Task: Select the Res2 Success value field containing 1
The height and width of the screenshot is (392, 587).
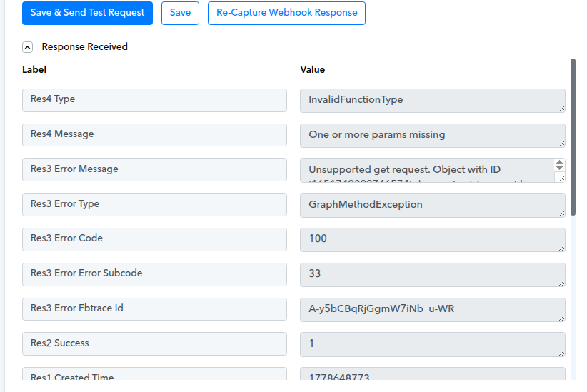Action: pos(432,344)
